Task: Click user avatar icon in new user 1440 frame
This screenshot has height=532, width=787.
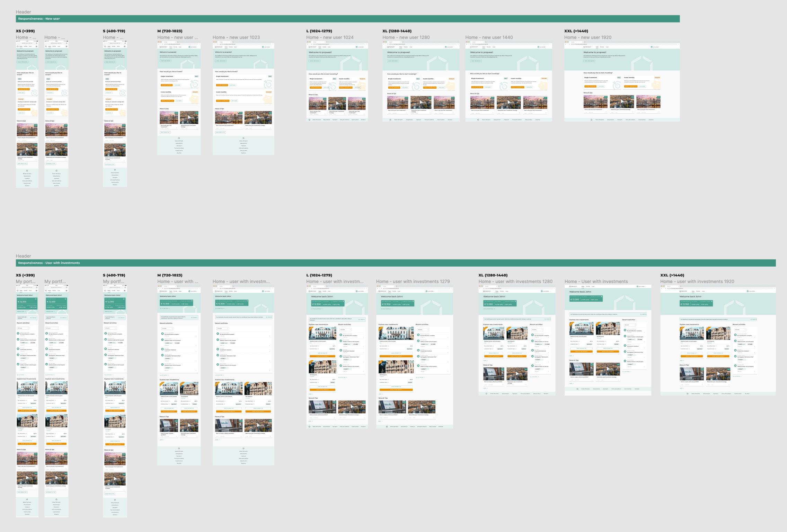Action: pyautogui.click(x=538, y=47)
